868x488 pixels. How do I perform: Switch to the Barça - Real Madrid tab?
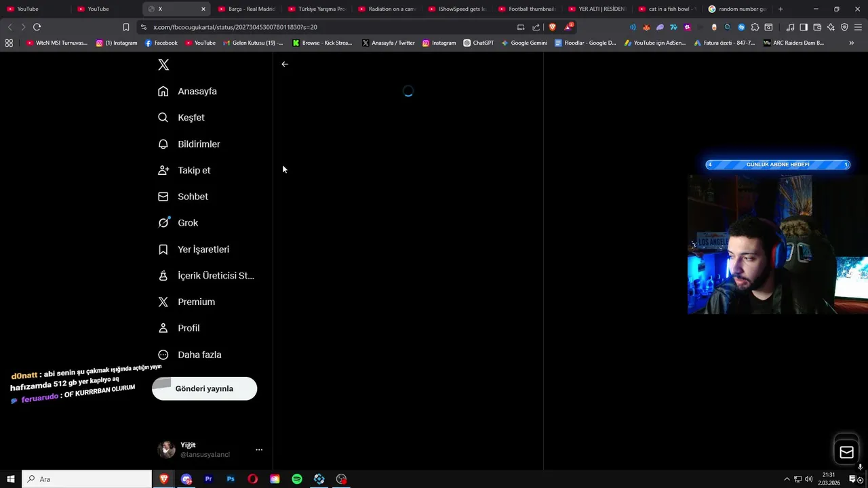point(247,9)
